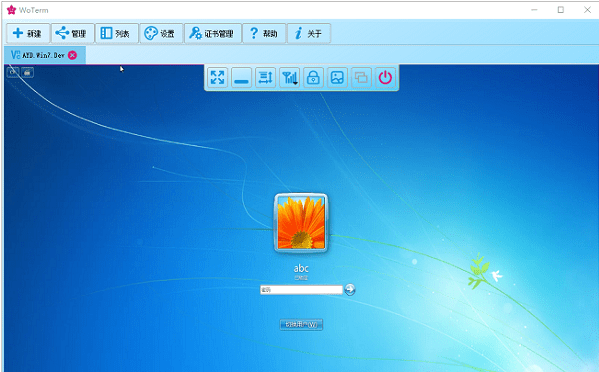This screenshot has height=372, width=599.
Task: Click the padlock icon in floating toolbar
Action: tap(313, 78)
